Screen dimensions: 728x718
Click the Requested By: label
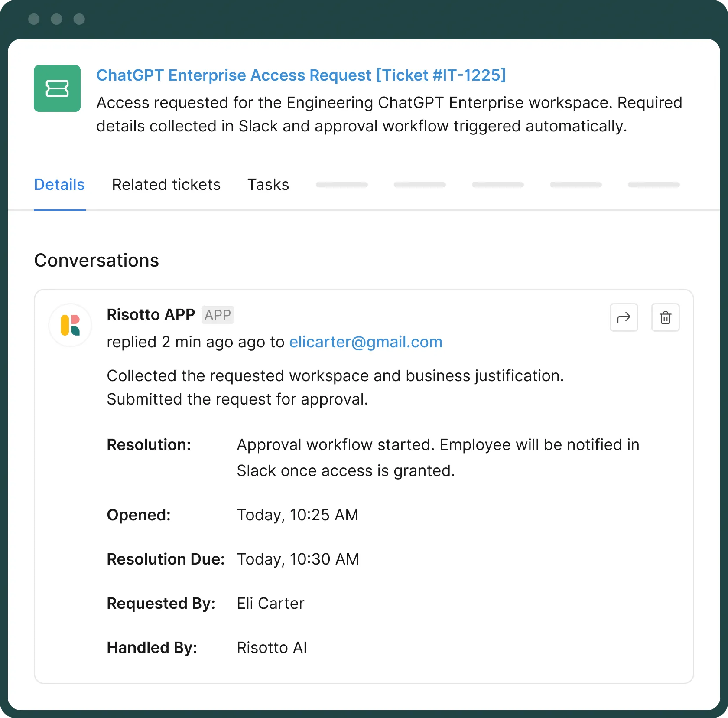tap(161, 604)
